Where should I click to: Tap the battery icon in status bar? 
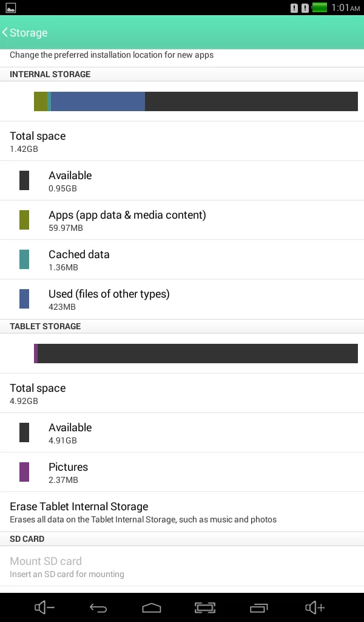point(319,8)
